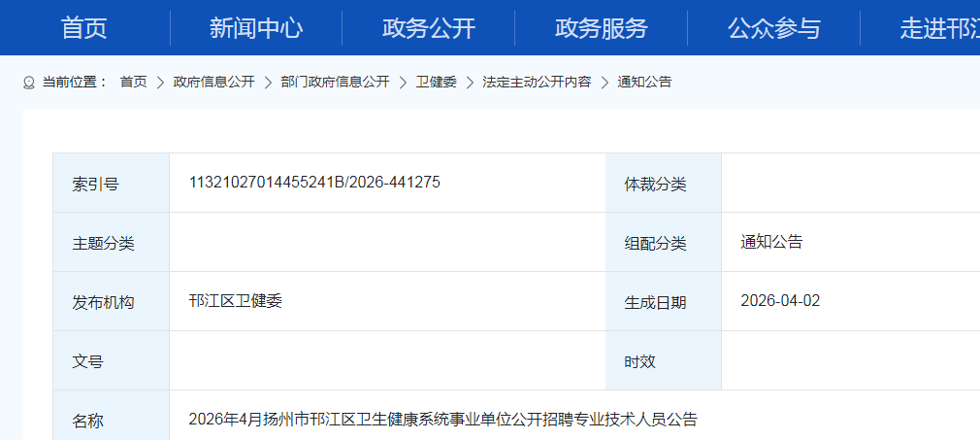Click the 索引号 label cell
The image size is (980, 440).
95,184
